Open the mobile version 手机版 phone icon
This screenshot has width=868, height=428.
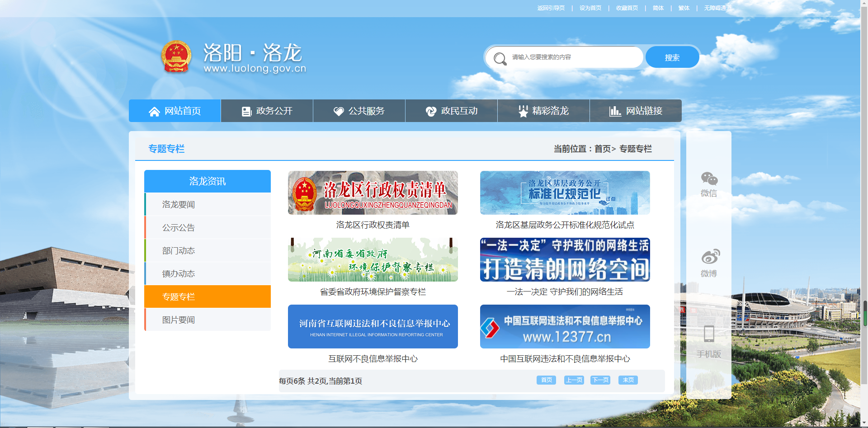pos(709,334)
